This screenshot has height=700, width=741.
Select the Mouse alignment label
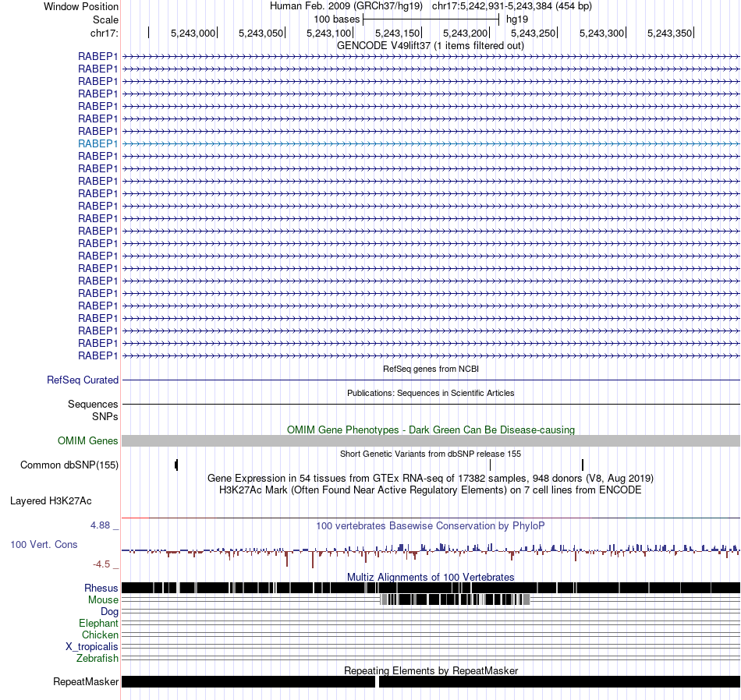(x=103, y=600)
